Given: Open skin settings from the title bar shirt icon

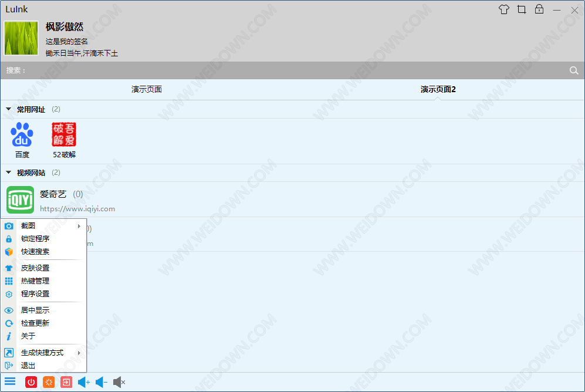Looking at the screenshot, I should pyautogui.click(x=503, y=9).
